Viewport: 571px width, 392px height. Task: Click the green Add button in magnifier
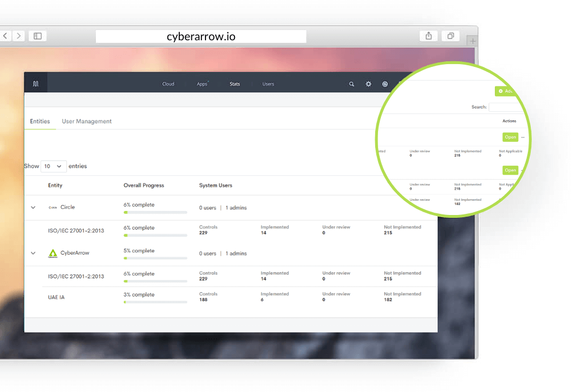pyautogui.click(x=506, y=91)
